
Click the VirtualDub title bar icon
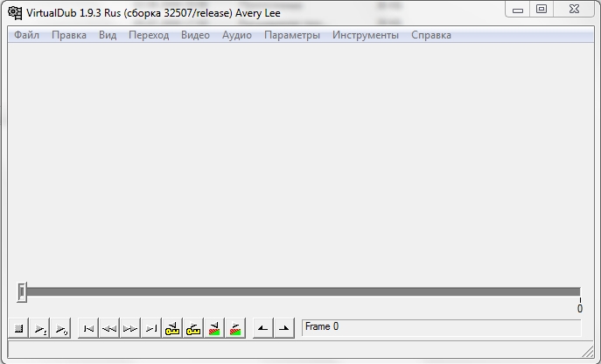click(x=16, y=12)
